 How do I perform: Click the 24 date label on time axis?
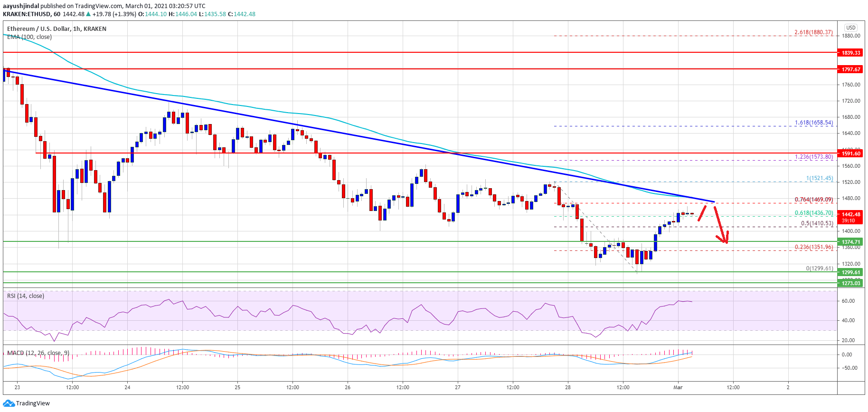[x=127, y=387]
